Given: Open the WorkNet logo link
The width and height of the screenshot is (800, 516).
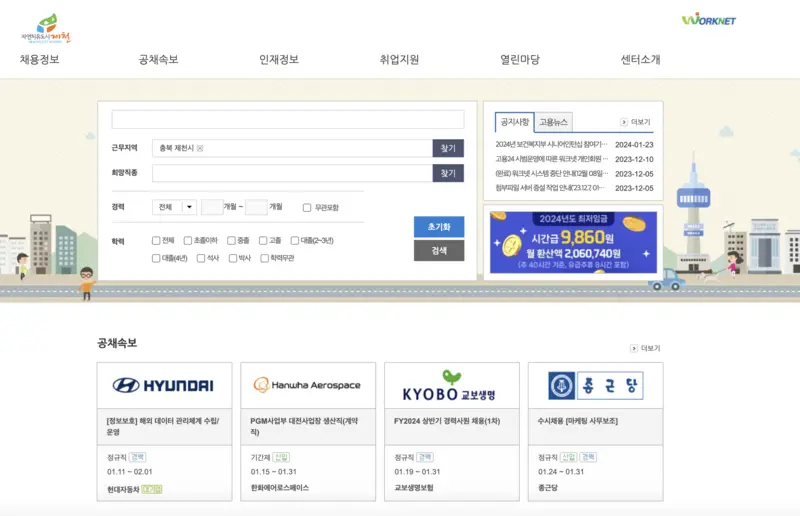Looking at the screenshot, I should pyautogui.click(x=709, y=20).
